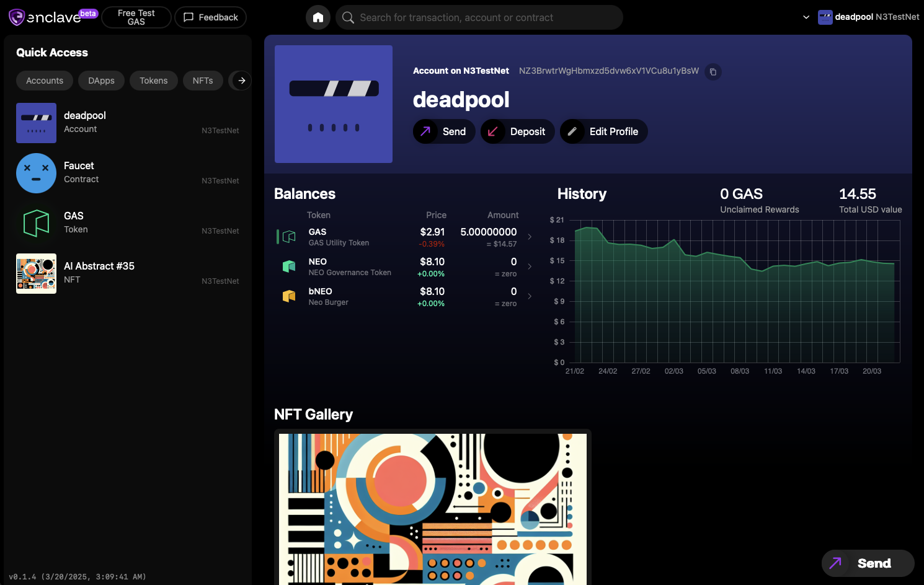Open Edit Profile
The height and width of the screenshot is (585, 924).
click(x=604, y=131)
